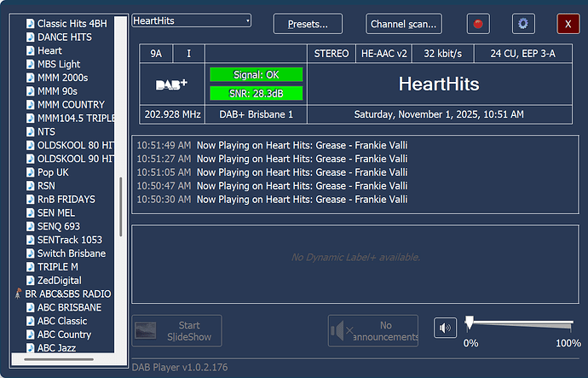Click the 24 CU, EEP 3-A cell
The width and height of the screenshot is (588, 378).
click(523, 54)
